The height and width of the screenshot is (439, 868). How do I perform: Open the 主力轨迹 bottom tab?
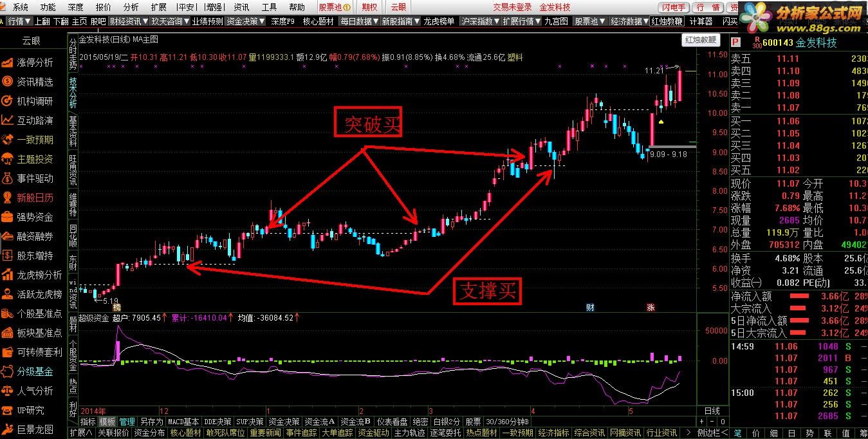pyautogui.click(x=409, y=433)
